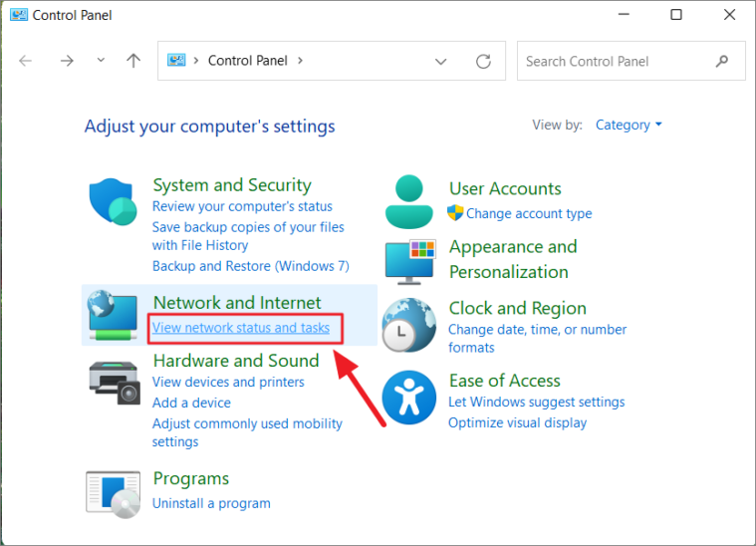756x546 pixels.
Task: Open the View by Category dropdown
Action: tap(629, 125)
